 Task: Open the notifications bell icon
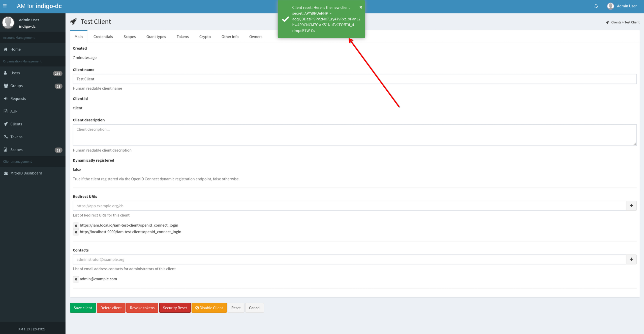pos(596,6)
